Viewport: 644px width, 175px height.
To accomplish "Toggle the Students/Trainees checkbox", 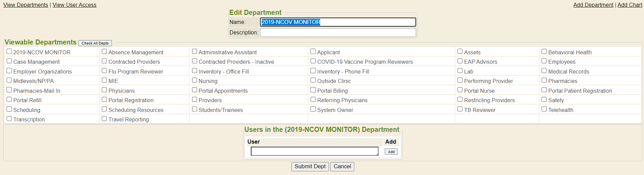I will pos(195,109).
